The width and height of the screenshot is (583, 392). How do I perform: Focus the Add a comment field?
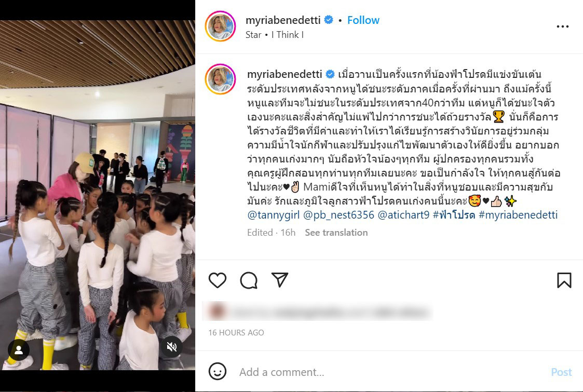click(x=390, y=372)
